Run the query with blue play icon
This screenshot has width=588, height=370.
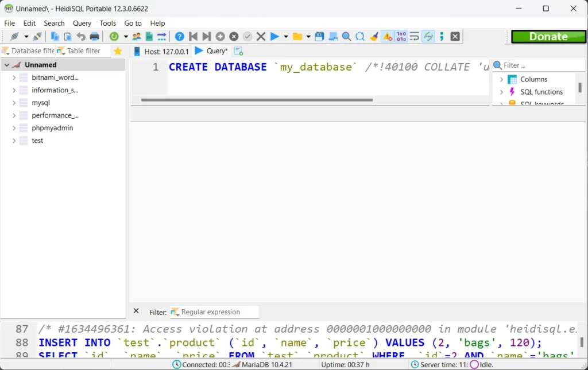pyautogui.click(x=275, y=36)
